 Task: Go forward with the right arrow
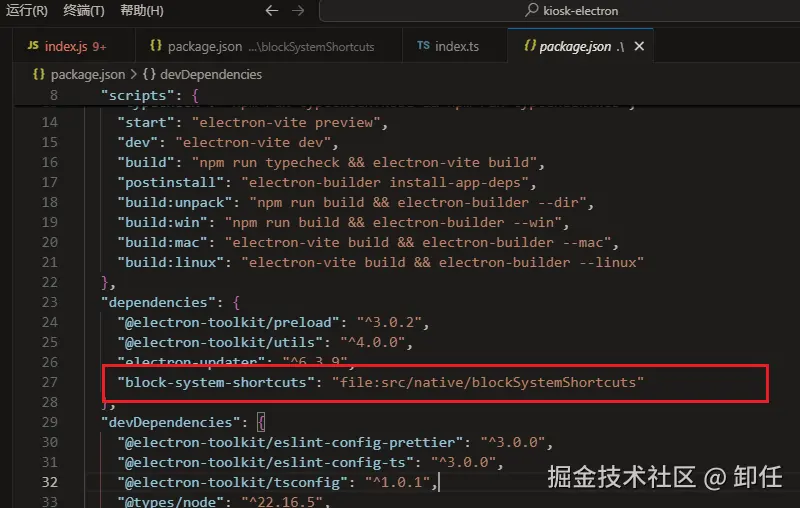tap(298, 10)
